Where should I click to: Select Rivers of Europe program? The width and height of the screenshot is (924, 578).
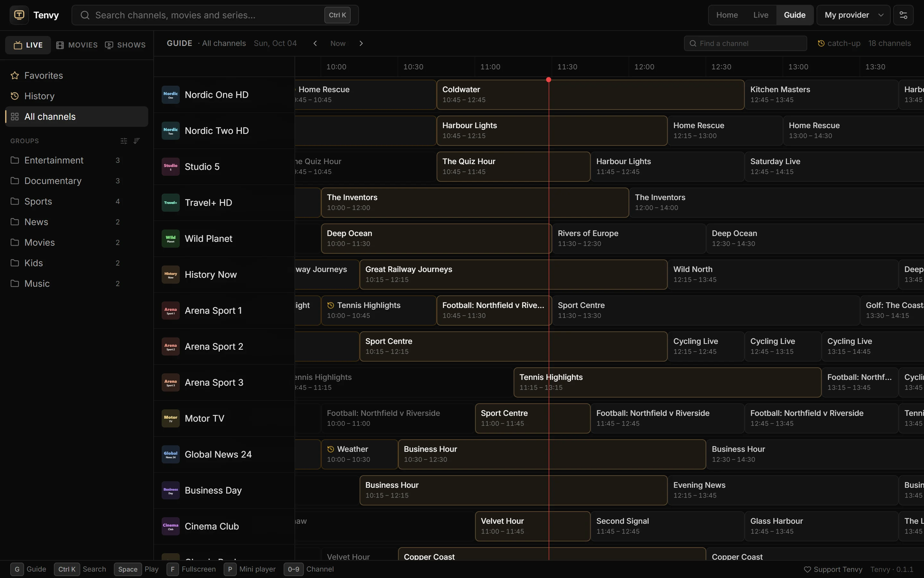coord(629,239)
